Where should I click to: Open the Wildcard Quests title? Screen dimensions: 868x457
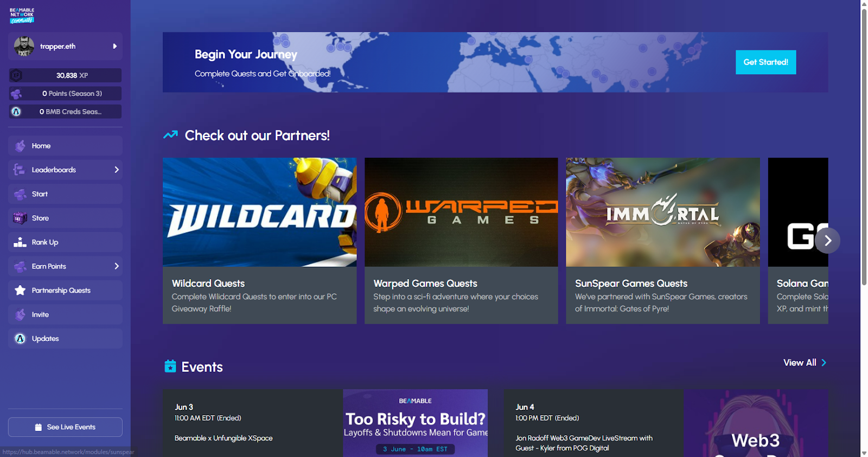coord(208,284)
